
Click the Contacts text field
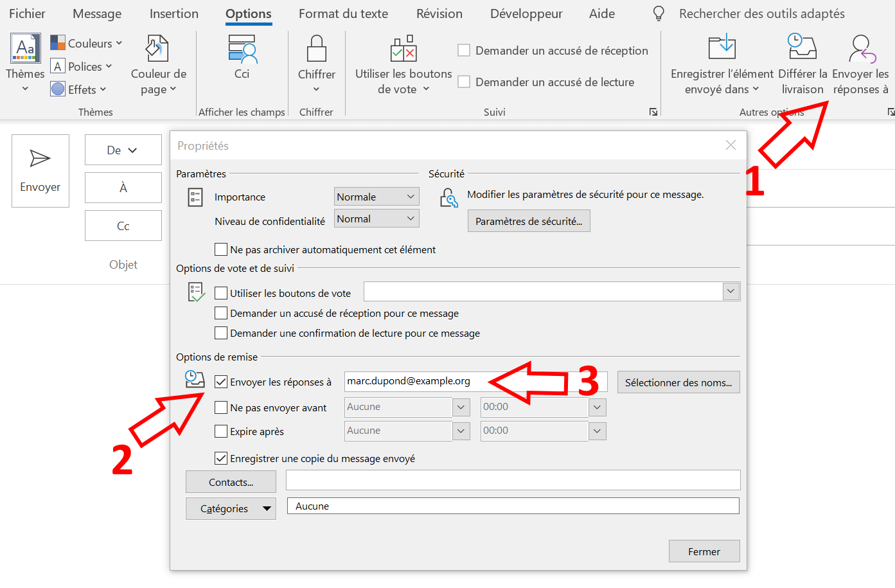click(513, 480)
